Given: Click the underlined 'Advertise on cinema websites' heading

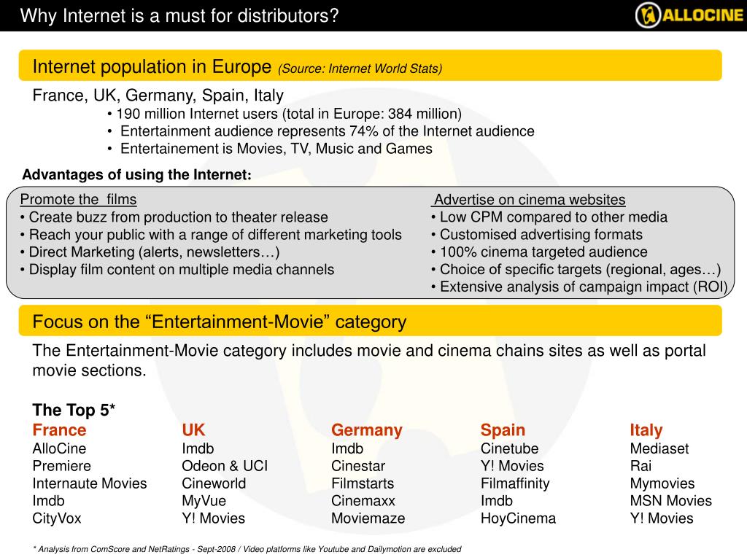Looking at the screenshot, I should (x=530, y=200).
